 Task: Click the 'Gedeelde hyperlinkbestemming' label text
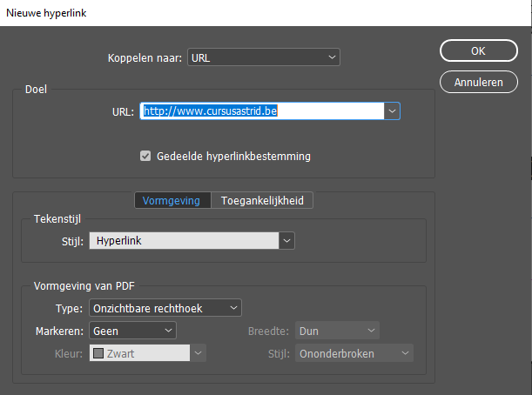pyautogui.click(x=232, y=157)
